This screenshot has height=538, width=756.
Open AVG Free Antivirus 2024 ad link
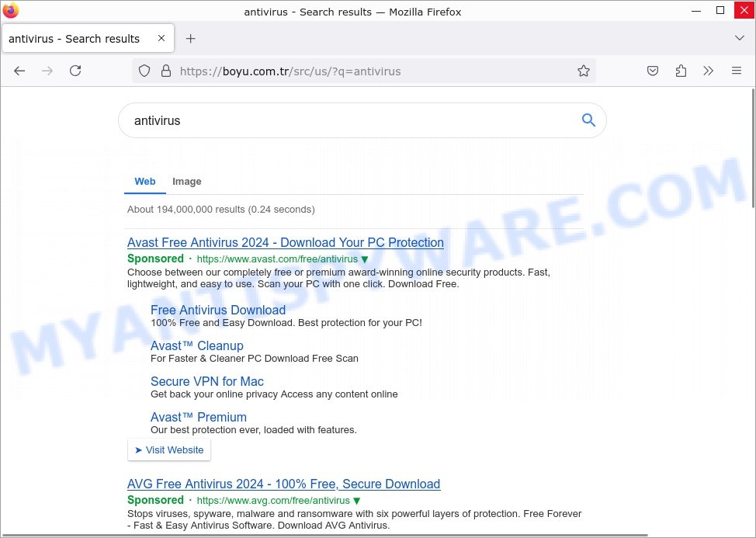point(283,484)
